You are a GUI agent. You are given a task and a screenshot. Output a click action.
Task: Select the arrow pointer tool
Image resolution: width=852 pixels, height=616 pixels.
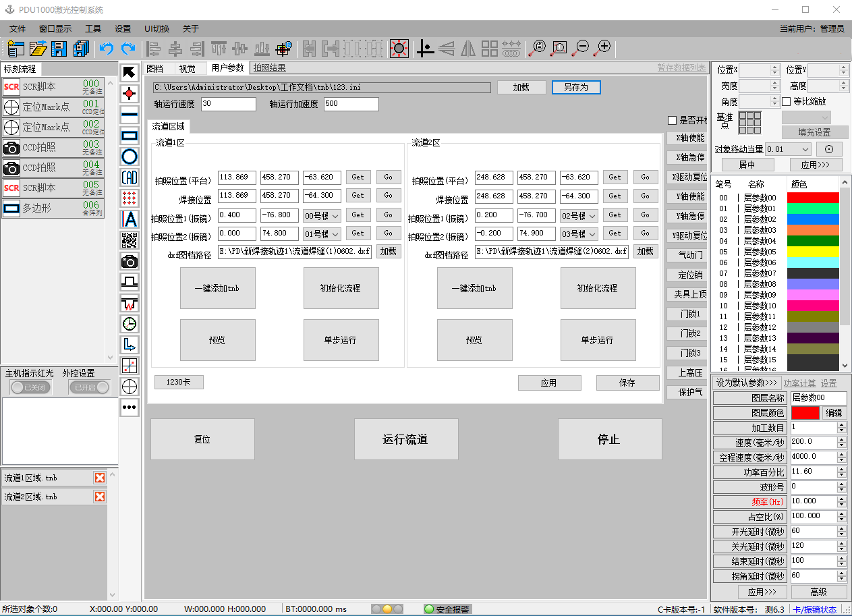(x=130, y=72)
